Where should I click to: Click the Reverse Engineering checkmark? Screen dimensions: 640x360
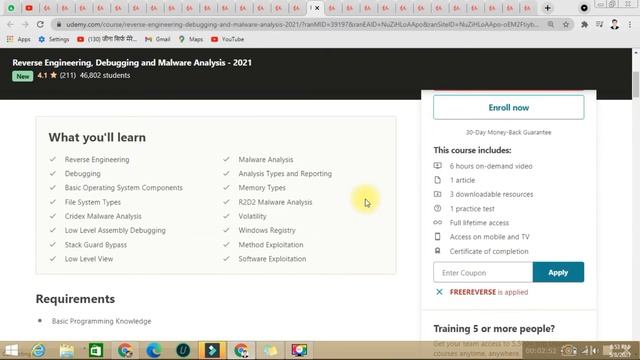(x=53, y=159)
